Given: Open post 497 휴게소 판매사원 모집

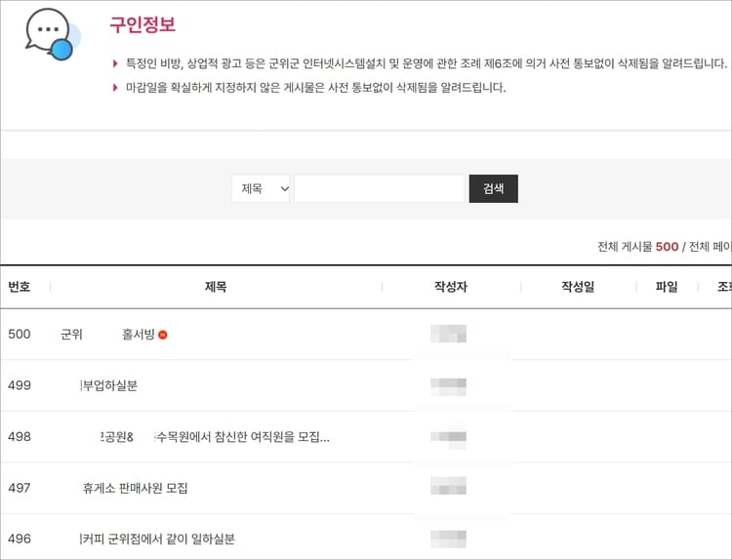Looking at the screenshot, I should [x=135, y=488].
